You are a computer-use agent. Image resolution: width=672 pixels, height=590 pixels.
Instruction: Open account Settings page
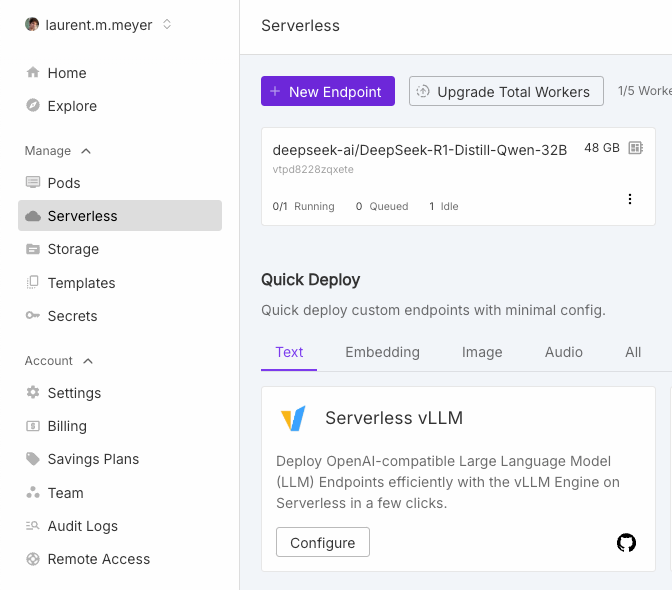coord(74,393)
